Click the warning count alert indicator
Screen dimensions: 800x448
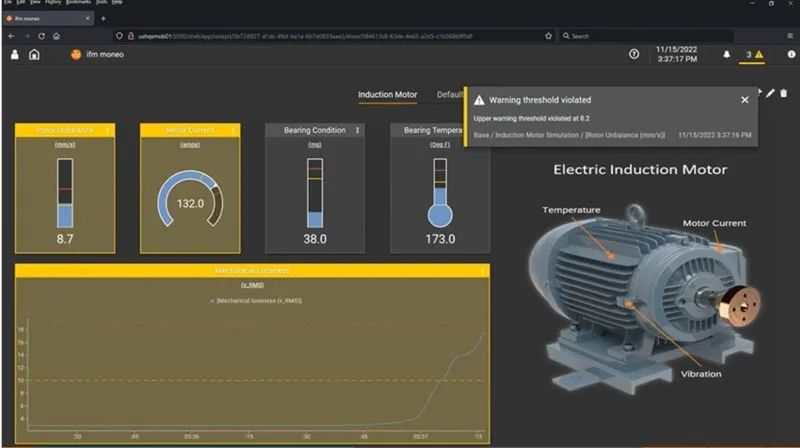pyautogui.click(x=754, y=55)
